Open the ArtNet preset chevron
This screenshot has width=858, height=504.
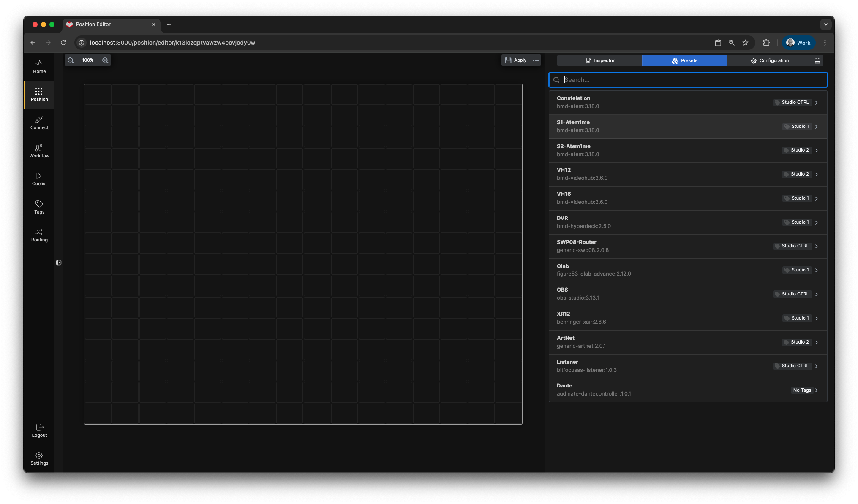coord(816,342)
